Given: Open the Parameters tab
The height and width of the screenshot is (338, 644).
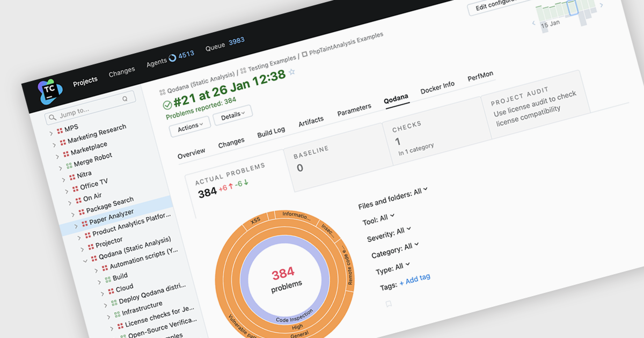Looking at the screenshot, I should 354,110.
